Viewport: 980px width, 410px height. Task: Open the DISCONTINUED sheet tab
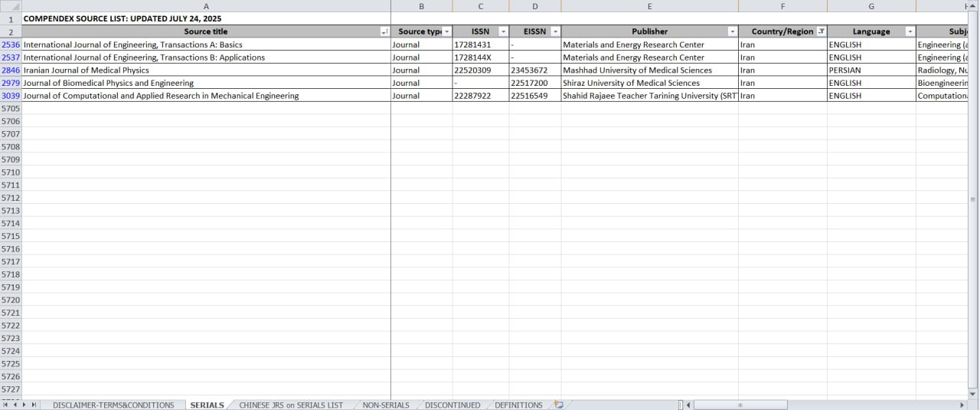point(452,405)
